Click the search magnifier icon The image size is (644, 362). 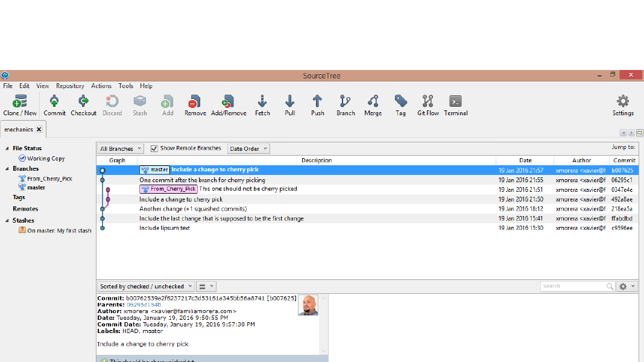point(610,287)
